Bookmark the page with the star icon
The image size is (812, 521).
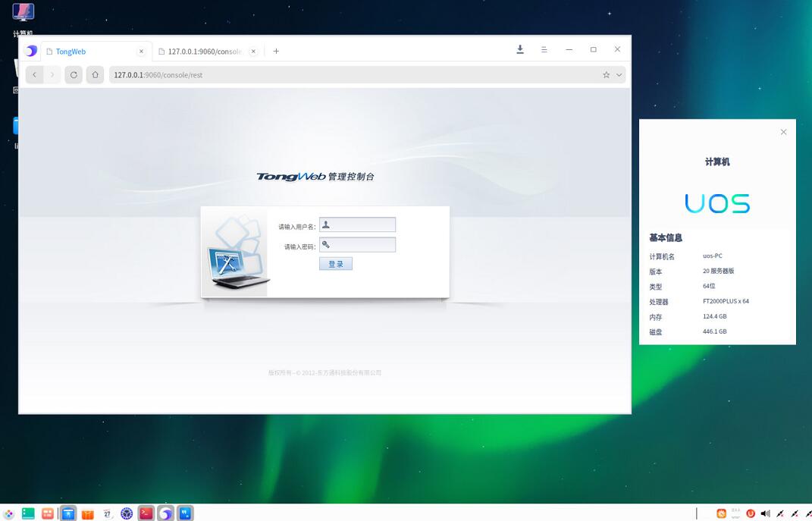pyautogui.click(x=606, y=74)
